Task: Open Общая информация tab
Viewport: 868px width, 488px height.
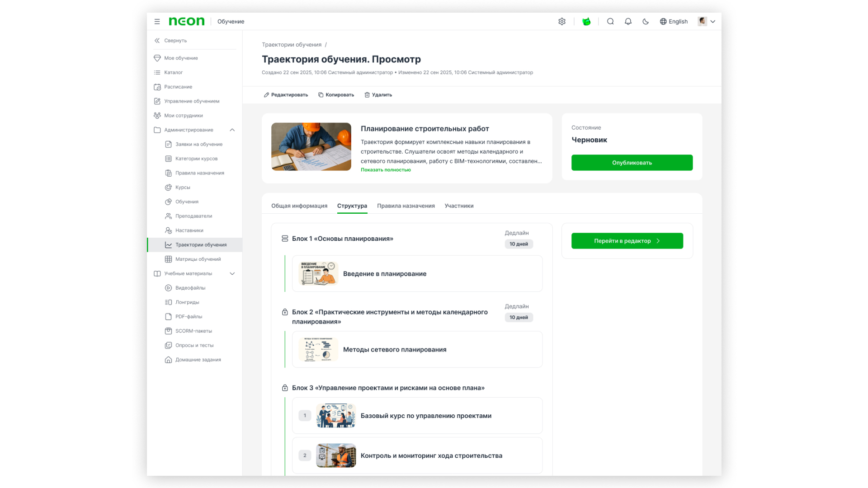Action: tap(299, 206)
